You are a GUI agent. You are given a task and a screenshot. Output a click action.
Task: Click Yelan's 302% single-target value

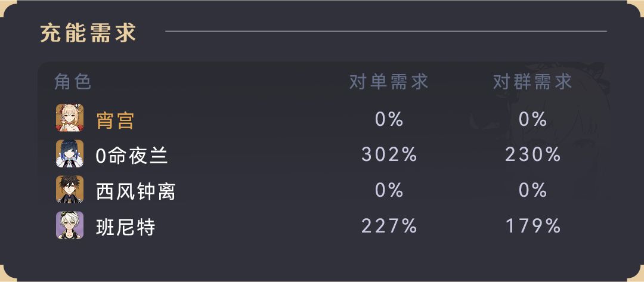click(x=389, y=155)
